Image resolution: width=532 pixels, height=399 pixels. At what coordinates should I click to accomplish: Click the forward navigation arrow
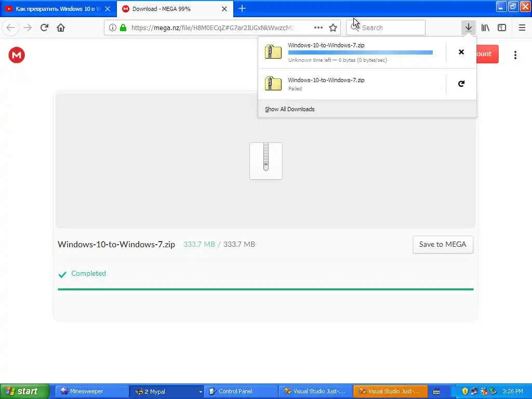(28, 28)
